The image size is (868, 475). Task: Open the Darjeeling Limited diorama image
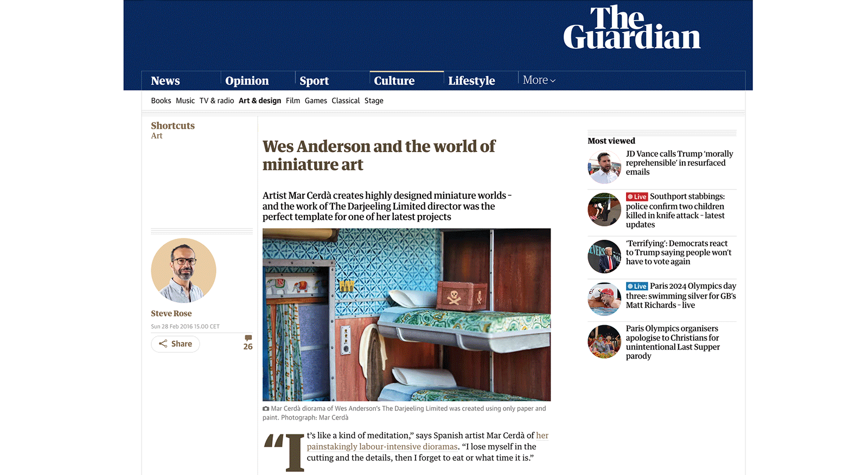pos(406,314)
